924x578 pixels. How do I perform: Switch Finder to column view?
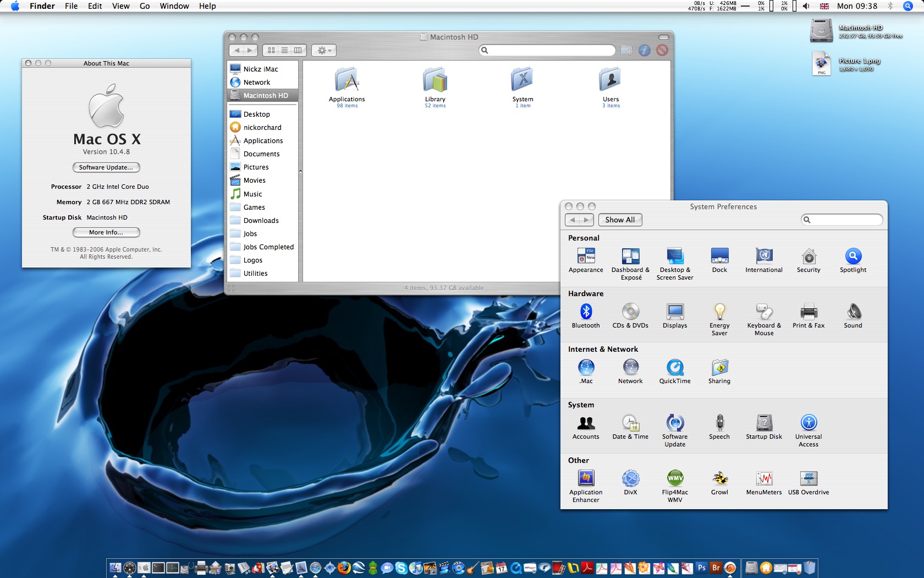coord(298,51)
